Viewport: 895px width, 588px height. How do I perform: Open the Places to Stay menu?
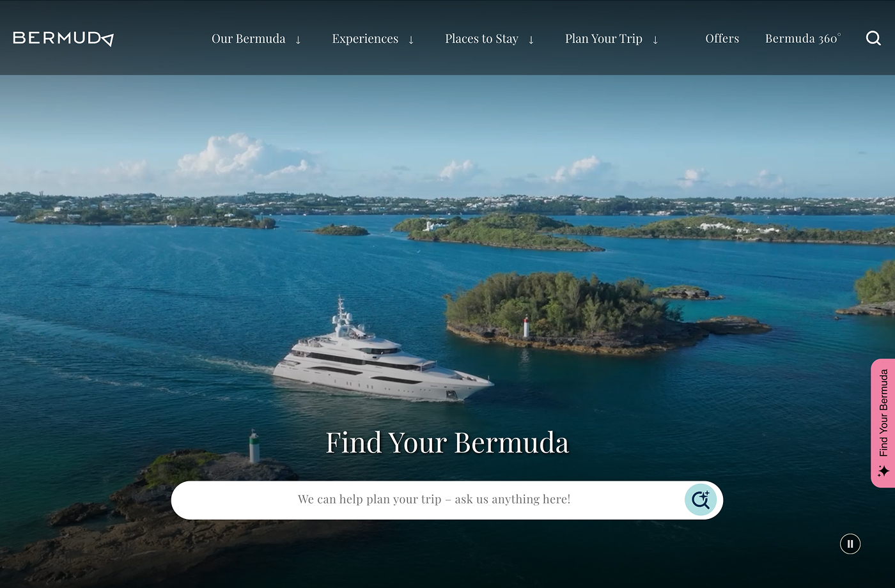(x=481, y=39)
